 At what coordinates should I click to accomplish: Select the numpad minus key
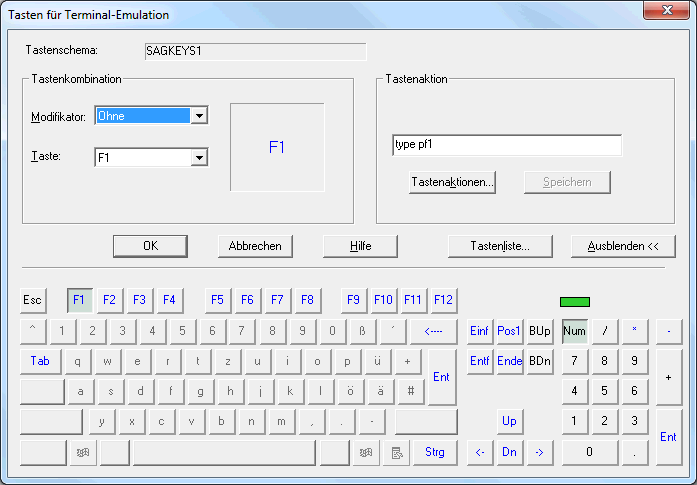669,331
